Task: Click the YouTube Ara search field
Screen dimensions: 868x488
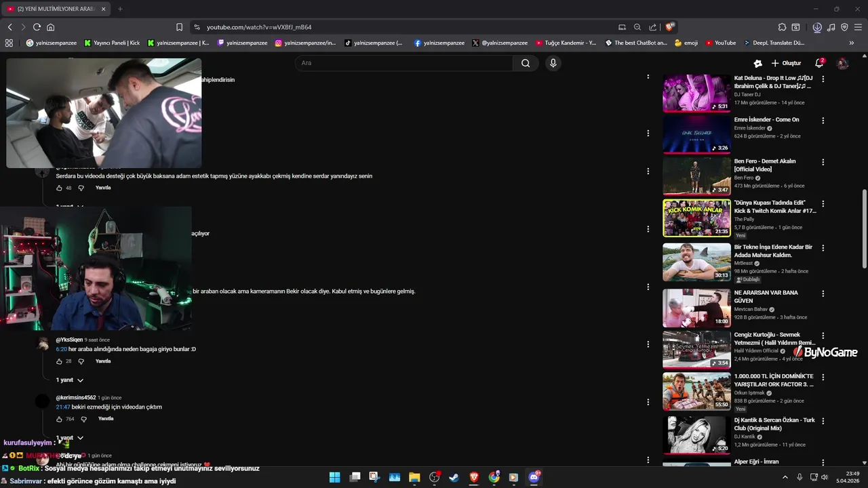Action: click(404, 63)
